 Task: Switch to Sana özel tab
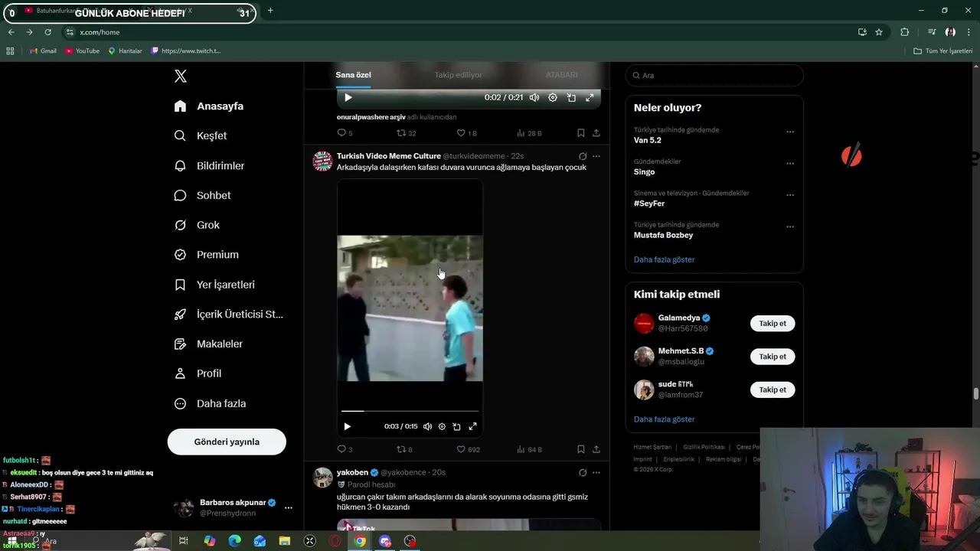click(x=353, y=75)
